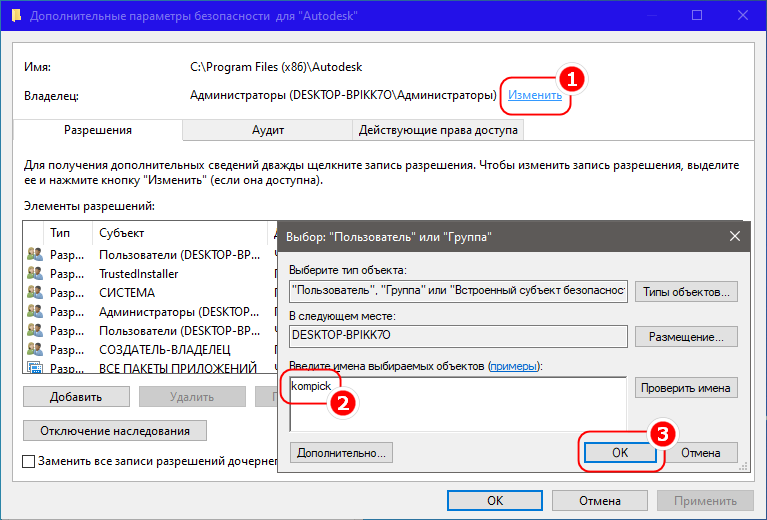Viewport: 767px width, 520px height.
Task: Click the package icon beside ВСЕ ПАКЕТЫ ПРИЛОЖЕНИЙ
Action: 35,367
